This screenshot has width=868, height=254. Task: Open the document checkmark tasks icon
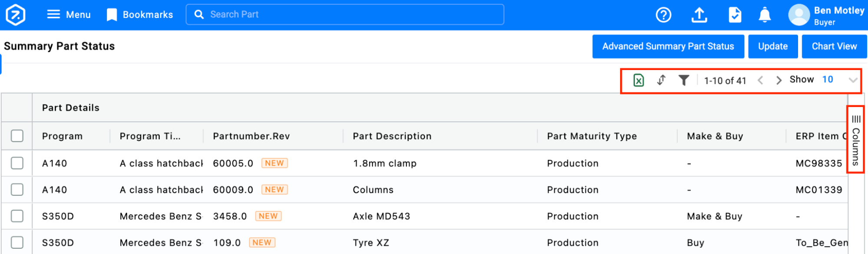tap(735, 15)
